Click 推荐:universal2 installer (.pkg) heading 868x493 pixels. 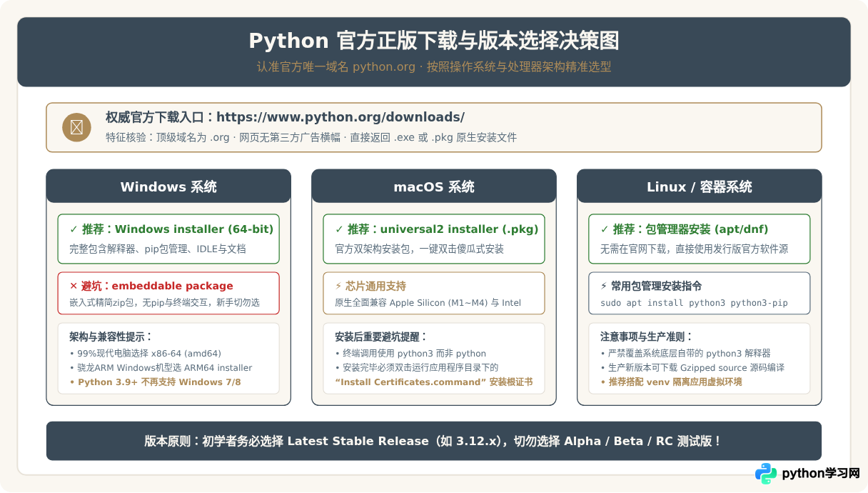coord(443,229)
